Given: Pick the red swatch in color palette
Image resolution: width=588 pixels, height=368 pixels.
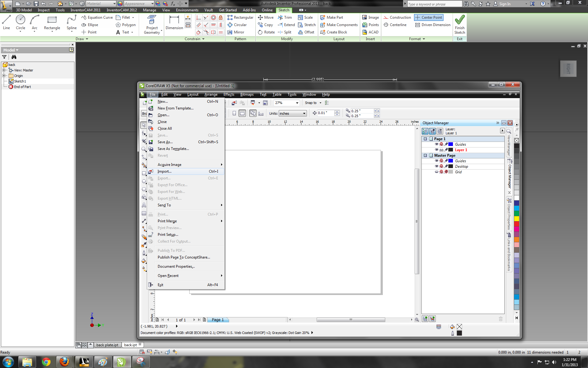Looking at the screenshot, I should [x=517, y=224].
